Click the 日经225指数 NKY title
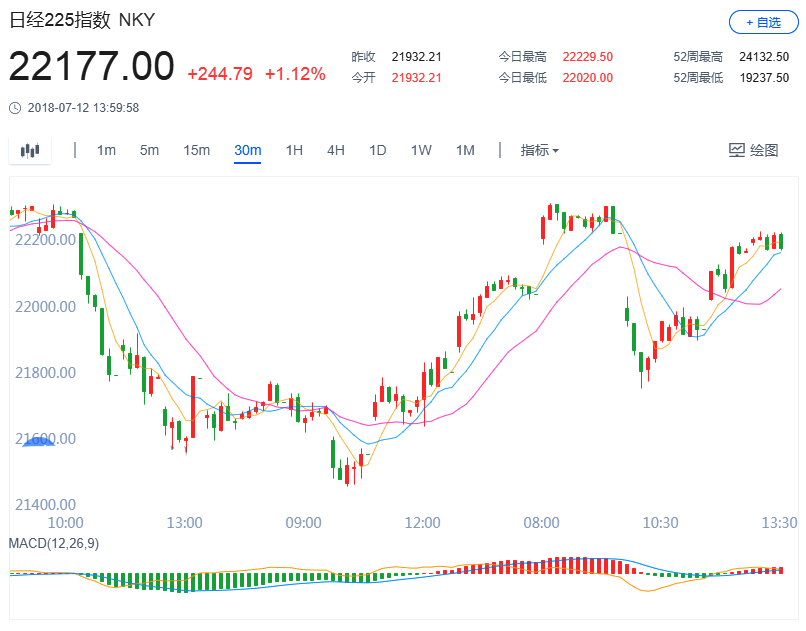 click(82, 20)
